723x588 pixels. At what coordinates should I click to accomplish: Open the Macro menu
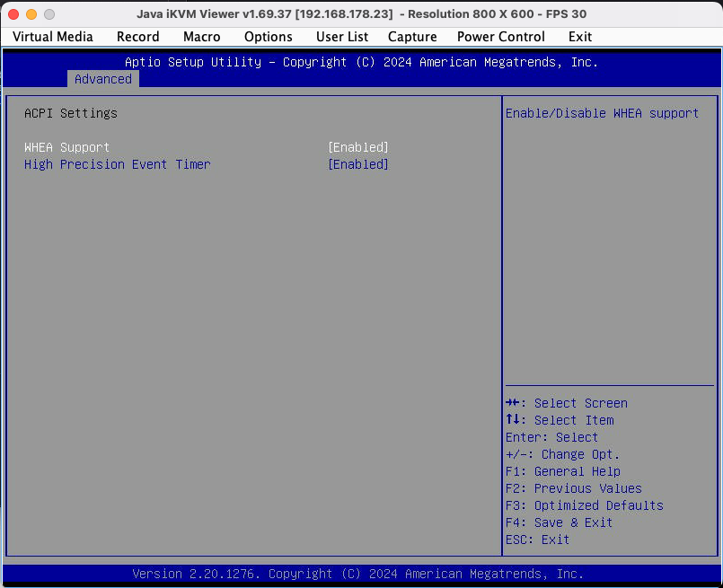coord(201,37)
